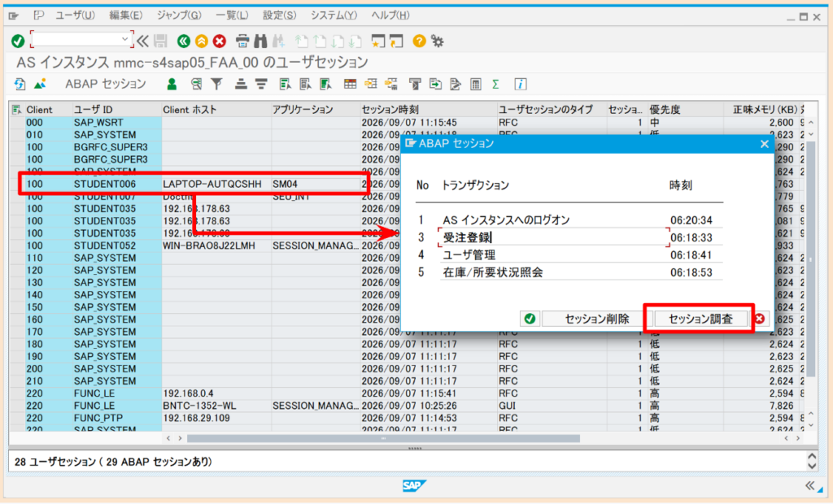Click the ユーザ ID column header

click(116, 110)
